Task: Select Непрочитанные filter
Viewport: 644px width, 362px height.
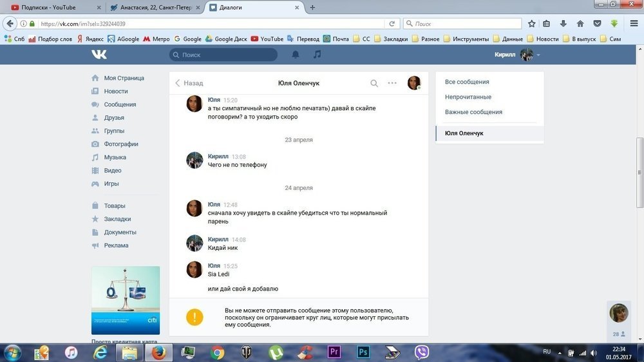Action: point(468,97)
